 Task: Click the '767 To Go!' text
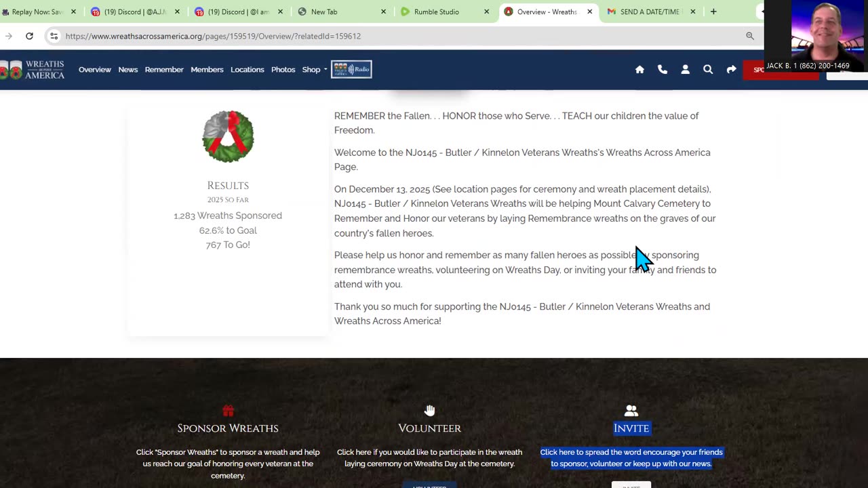tap(228, 245)
